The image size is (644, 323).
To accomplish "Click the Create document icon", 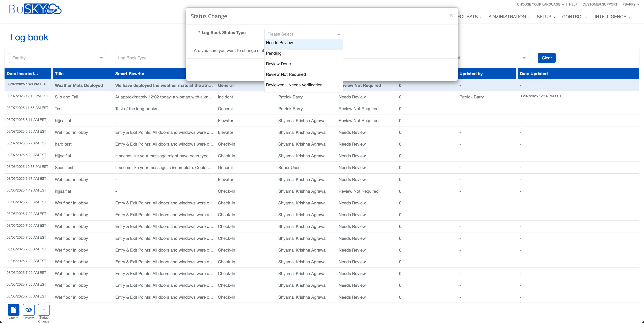I will [x=13, y=310].
